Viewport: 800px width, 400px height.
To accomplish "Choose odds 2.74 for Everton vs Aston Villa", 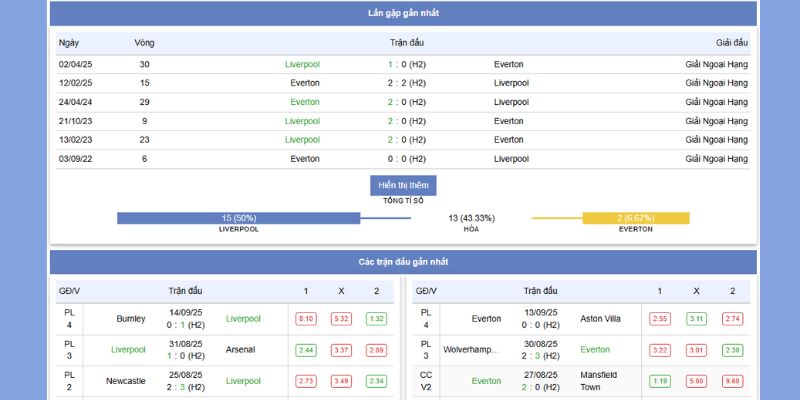I will click(733, 319).
